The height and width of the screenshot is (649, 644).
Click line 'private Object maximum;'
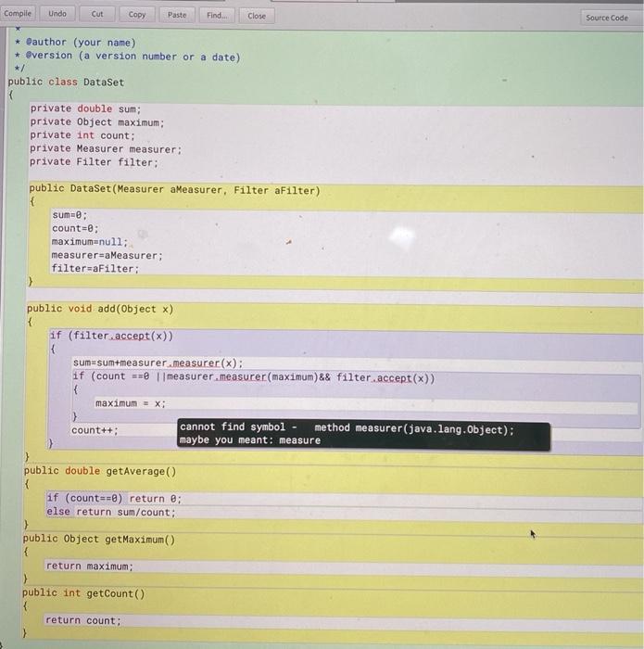pyautogui.click(x=96, y=122)
